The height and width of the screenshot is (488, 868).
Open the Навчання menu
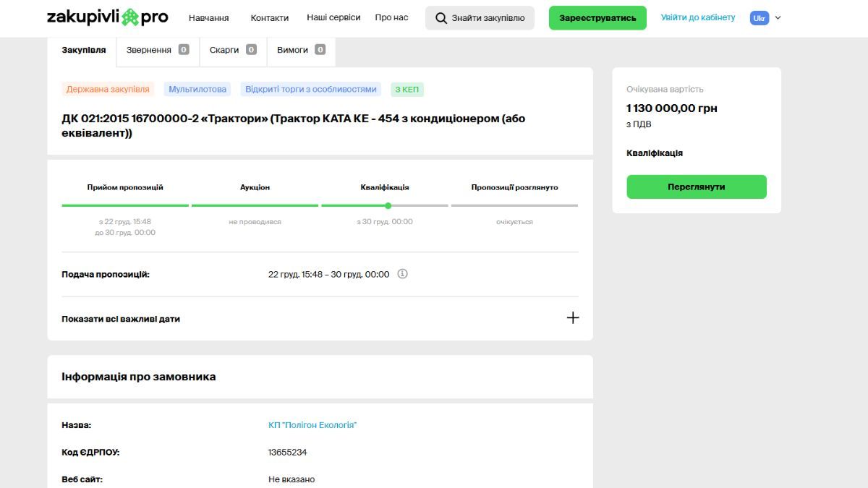pyautogui.click(x=208, y=18)
